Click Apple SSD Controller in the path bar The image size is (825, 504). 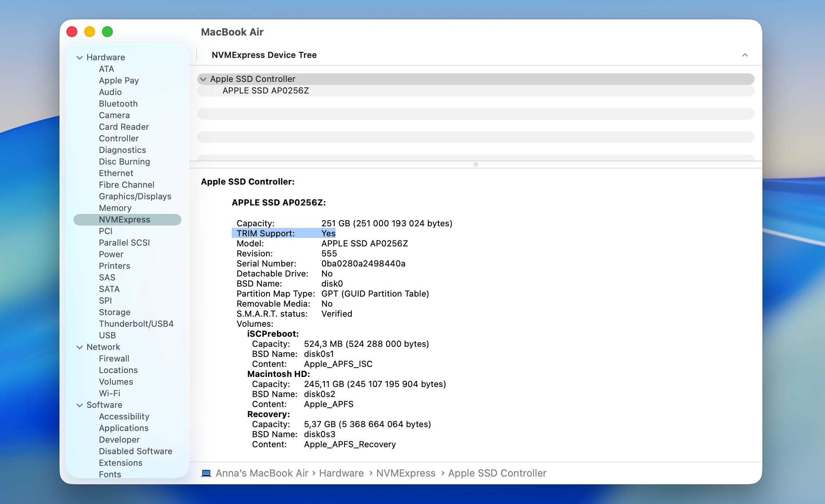pos(497,473)
